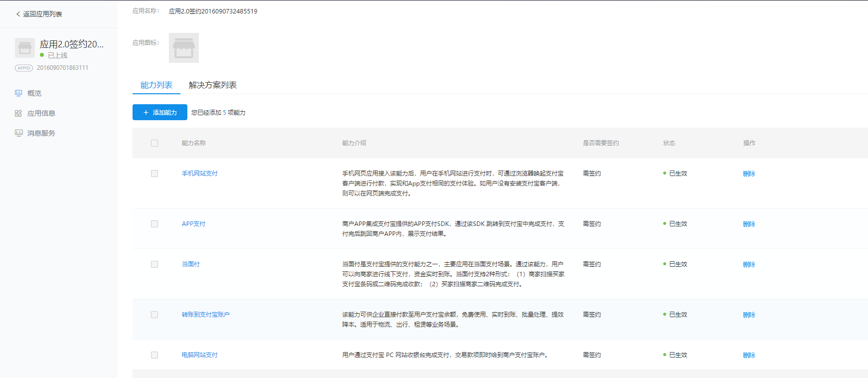Click 已生效 status for APP支付
The height and width of the screenshot is (378, 868).
(678, 224)
